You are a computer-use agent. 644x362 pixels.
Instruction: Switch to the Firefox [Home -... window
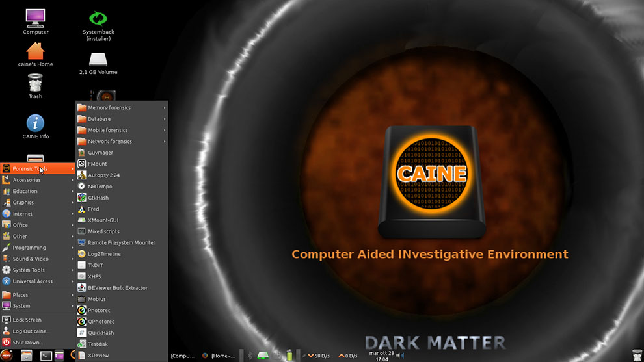coord(219,356)
